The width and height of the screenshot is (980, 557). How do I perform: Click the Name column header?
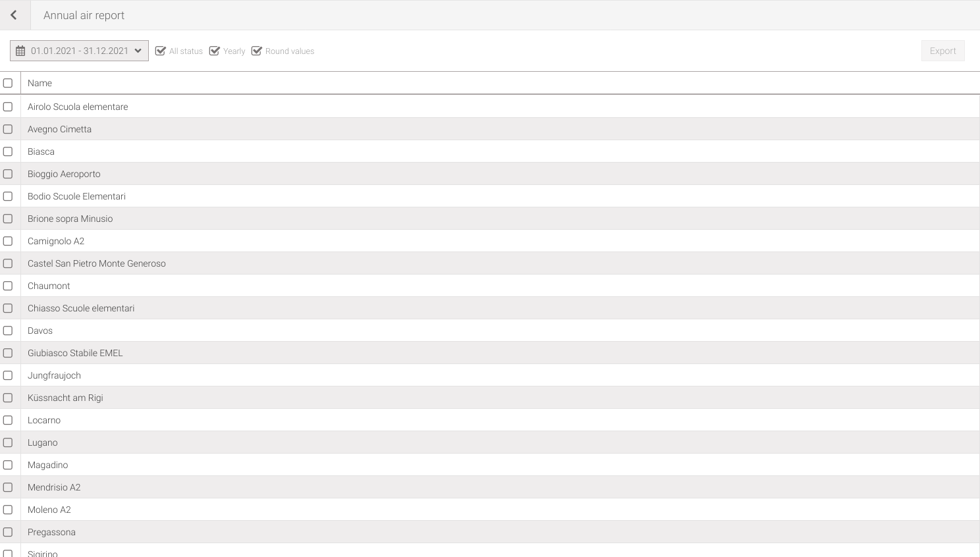click(40, 83)
